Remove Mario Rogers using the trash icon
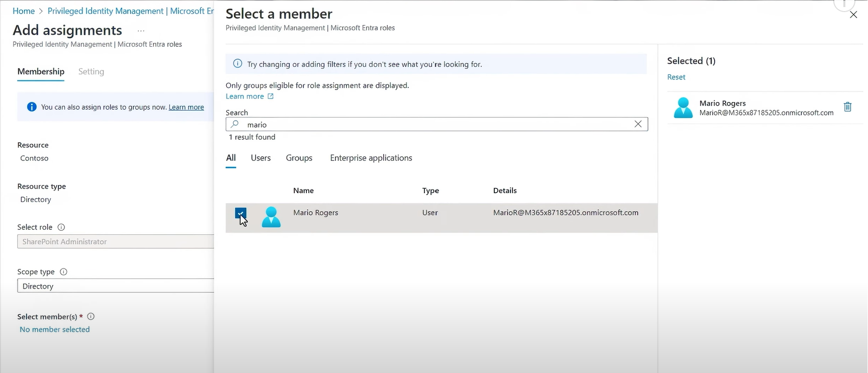This screenshot has height=373, width=868. coord(847,107)
